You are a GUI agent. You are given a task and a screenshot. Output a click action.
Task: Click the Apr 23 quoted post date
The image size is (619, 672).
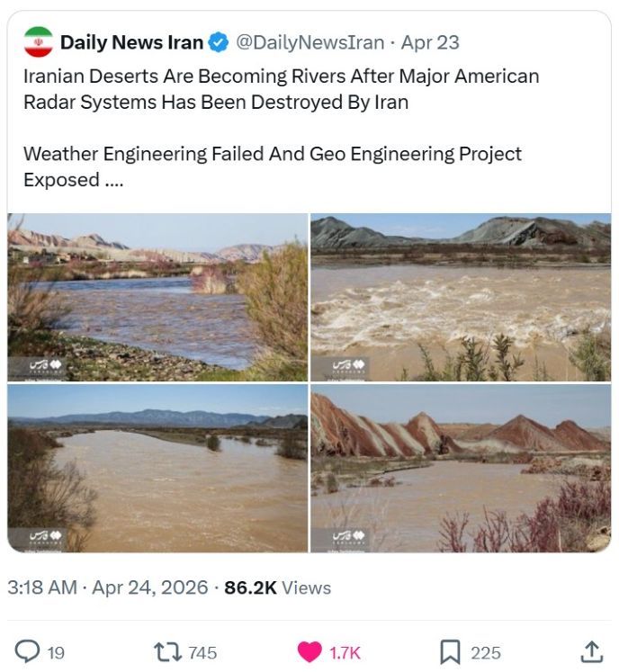(x=430, y=42)
